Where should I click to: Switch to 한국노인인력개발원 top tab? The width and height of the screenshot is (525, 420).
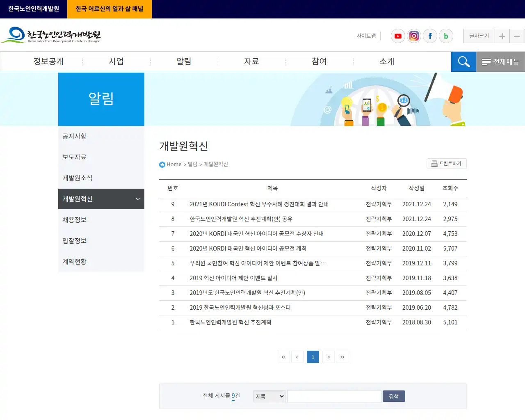[x=34, y=9]
